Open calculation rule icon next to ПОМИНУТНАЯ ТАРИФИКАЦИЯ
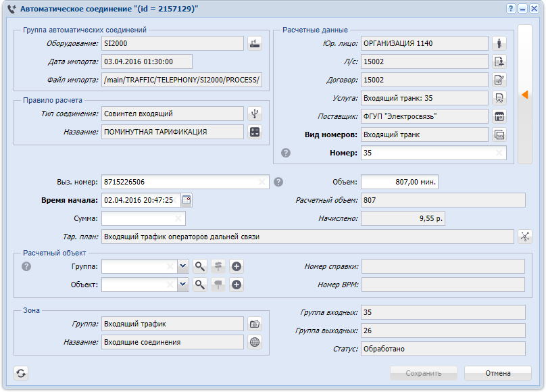This screenshot has height=392, width=546. [255, 132]
